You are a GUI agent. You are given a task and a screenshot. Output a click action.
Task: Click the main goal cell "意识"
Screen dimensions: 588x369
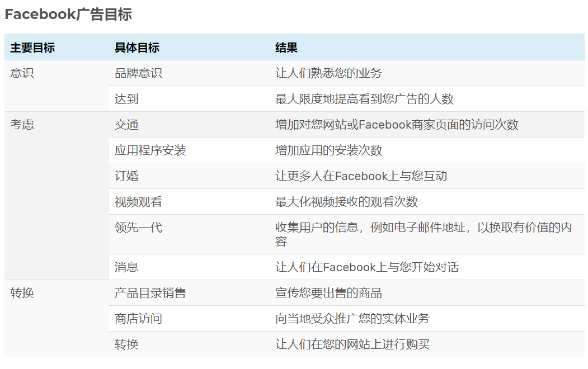click(22, 73)
